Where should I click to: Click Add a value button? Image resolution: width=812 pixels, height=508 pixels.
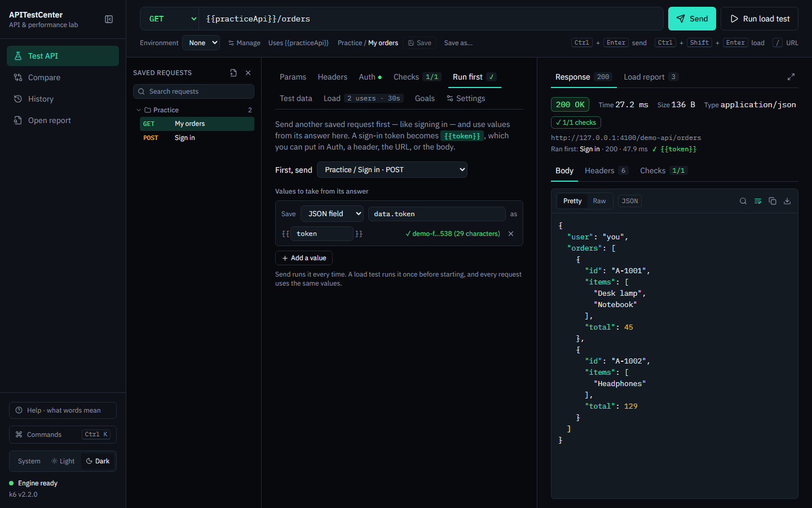pos(304,258)
